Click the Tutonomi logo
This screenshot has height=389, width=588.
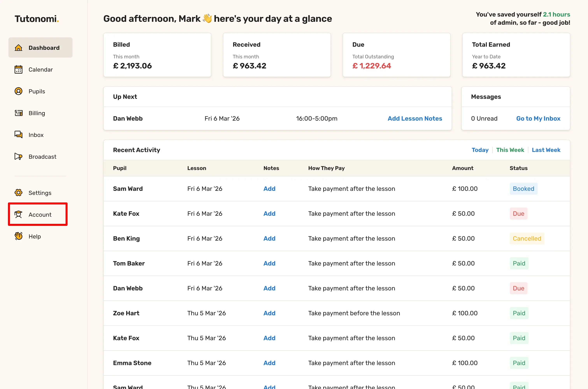coord(36,19)
